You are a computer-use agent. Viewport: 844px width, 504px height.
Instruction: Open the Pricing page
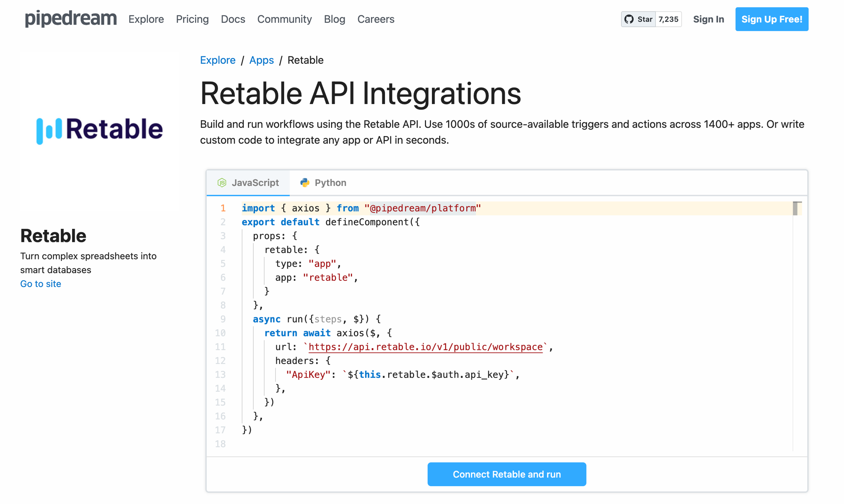pyautogui.click(x=192, y=19)
